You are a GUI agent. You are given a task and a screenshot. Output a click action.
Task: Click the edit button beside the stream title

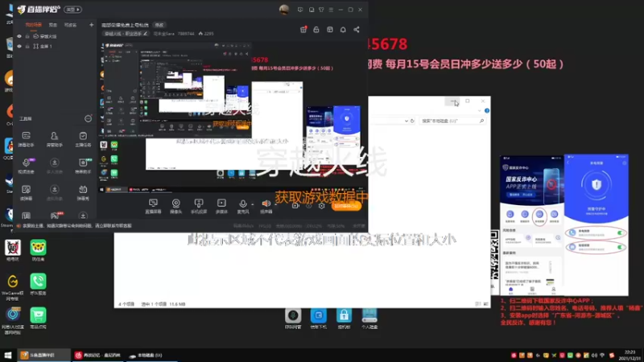click(159, 25)
